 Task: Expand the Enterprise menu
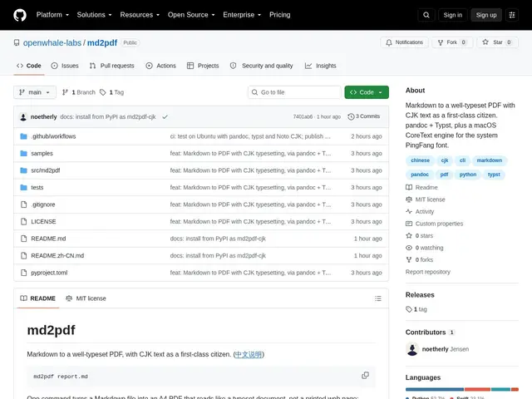click(x=242, y=15)
